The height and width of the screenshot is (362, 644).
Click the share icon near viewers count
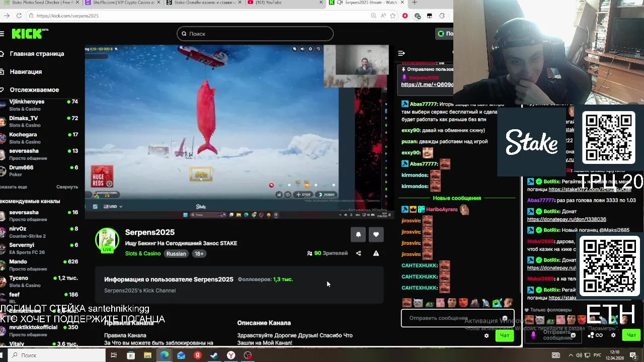[358, 253]
